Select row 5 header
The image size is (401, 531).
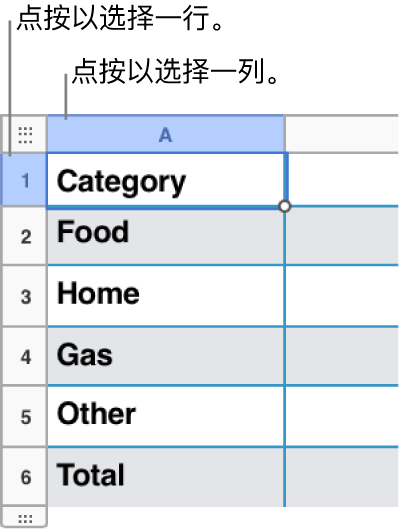pos(25,417)
